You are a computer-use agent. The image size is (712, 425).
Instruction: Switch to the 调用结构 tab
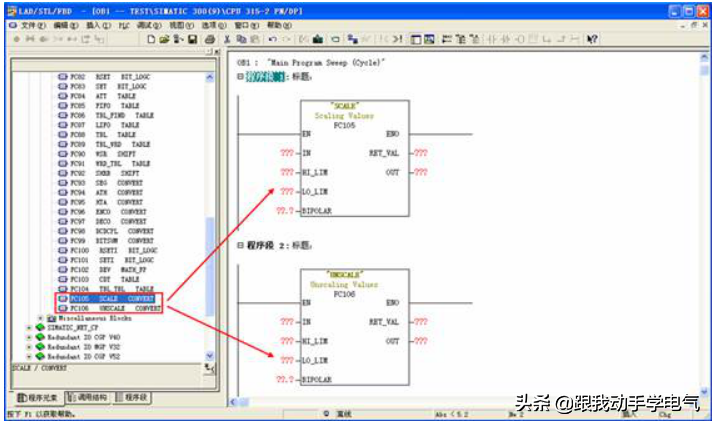pos(88,398)
